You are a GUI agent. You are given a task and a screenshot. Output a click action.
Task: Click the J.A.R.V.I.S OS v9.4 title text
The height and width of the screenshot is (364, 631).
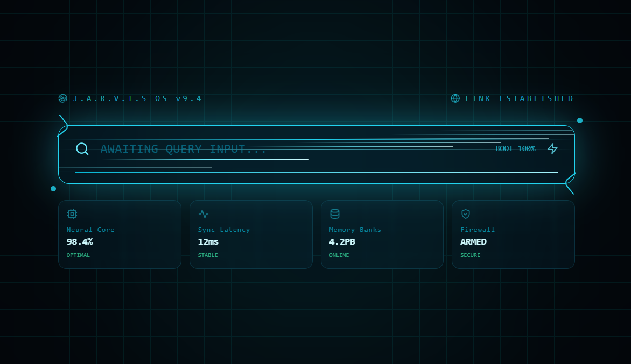click(x=137, y=98)
